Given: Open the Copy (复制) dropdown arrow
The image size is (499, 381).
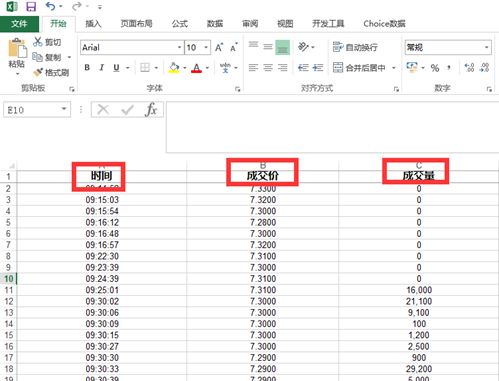Looking at the screenshot, I should click(69, 57).
